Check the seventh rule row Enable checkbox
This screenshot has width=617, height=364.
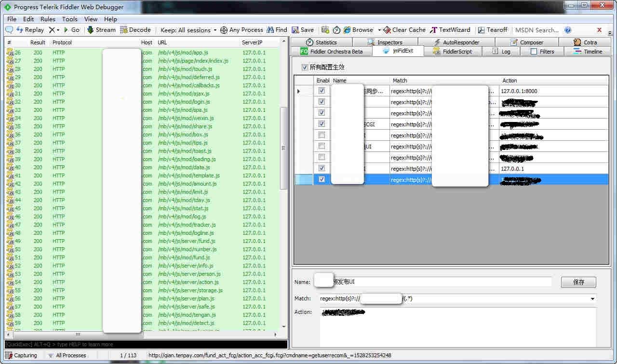[x=322, y=157]
